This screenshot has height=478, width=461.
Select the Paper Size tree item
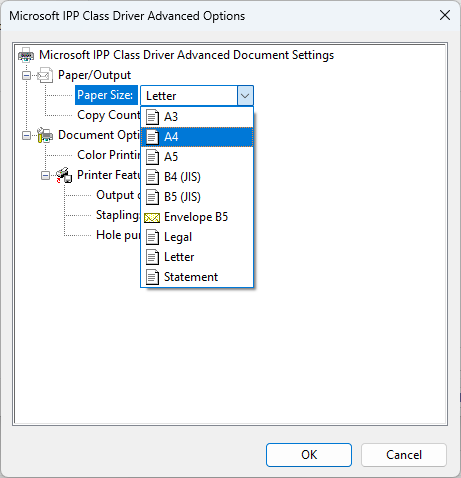106,95
